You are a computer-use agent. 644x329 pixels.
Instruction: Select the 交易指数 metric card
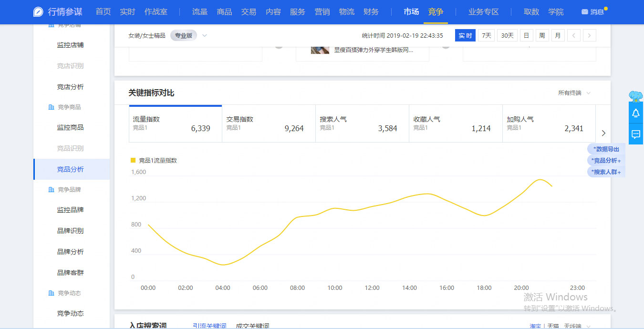268,124
